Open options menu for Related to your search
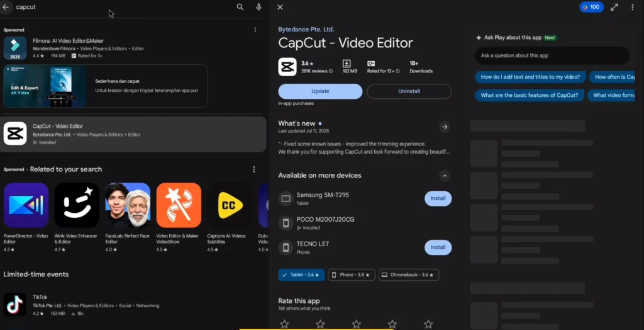 point(254,169)
